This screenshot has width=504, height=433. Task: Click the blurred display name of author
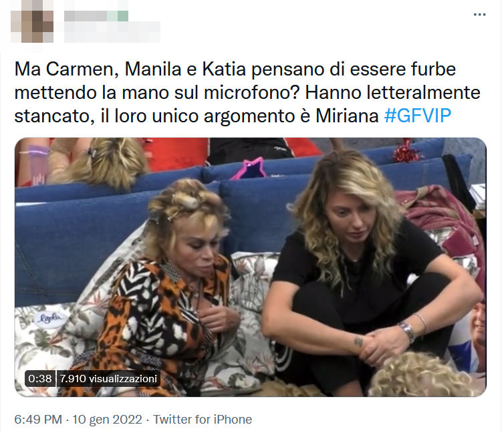[x=96, y=16]
